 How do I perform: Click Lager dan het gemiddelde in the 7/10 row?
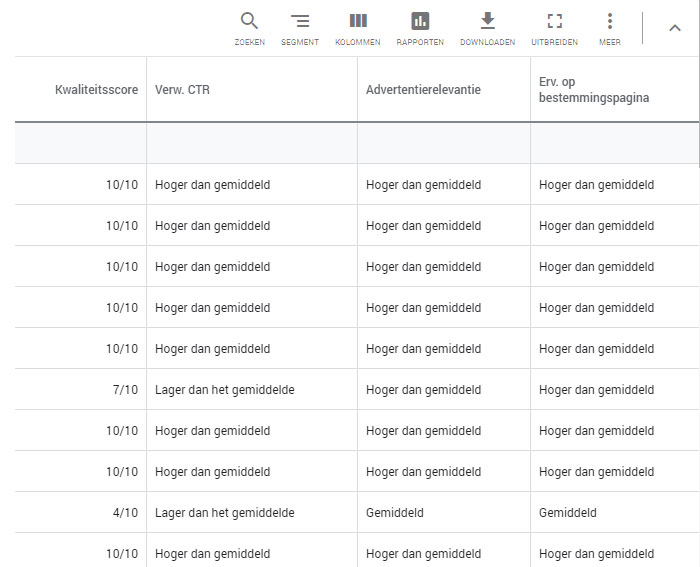click(224, 390)
